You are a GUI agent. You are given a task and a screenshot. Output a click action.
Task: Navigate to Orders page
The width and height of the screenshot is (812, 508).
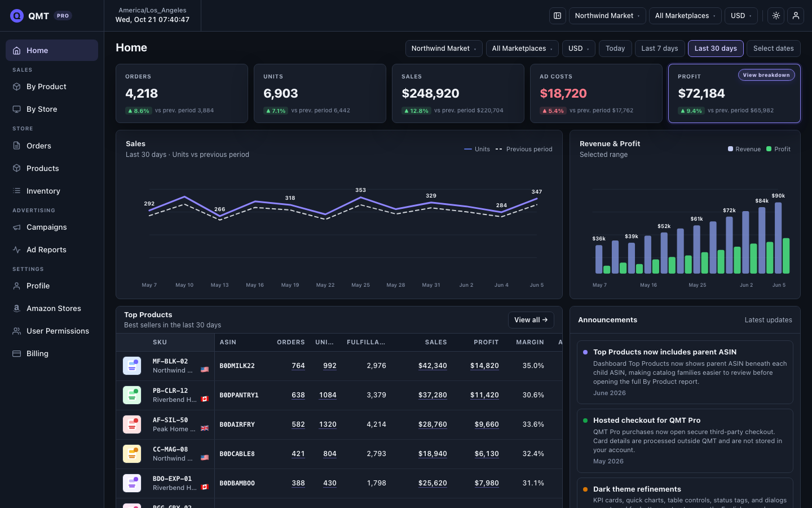pyautogui.click(x=52, y=146)
